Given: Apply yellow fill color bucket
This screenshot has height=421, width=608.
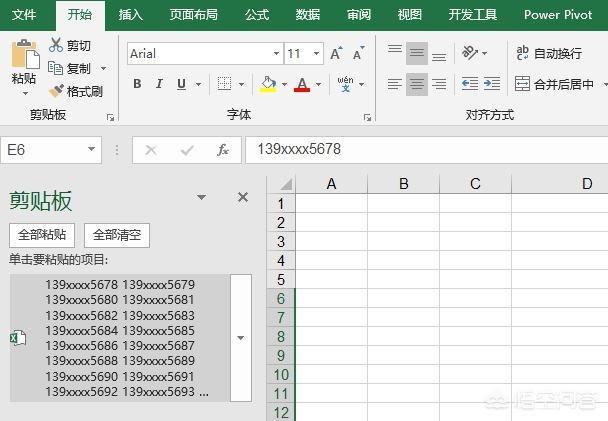Looking at the screenshot, I should 268,84.
